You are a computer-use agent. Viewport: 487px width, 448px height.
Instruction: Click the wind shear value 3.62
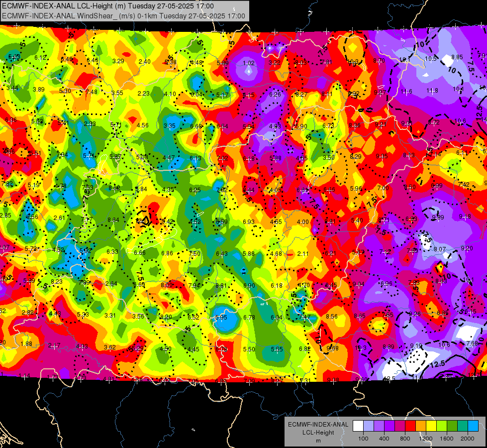109,347
